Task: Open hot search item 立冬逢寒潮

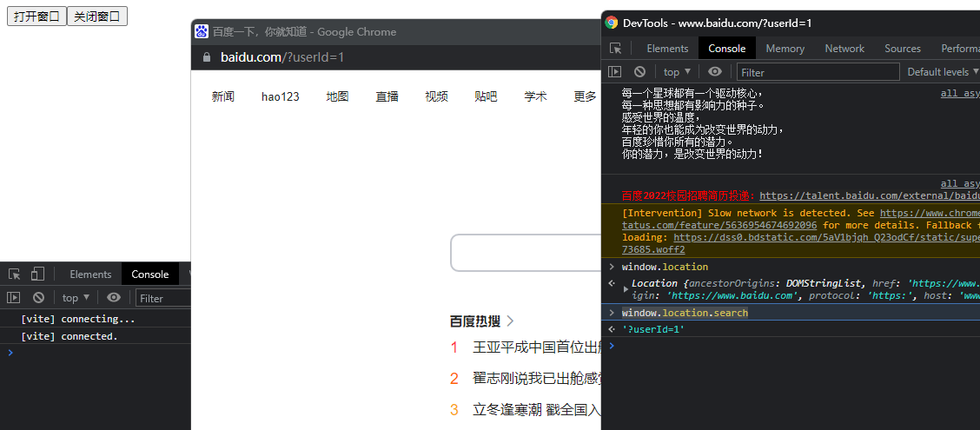Action: click(537, 410)
